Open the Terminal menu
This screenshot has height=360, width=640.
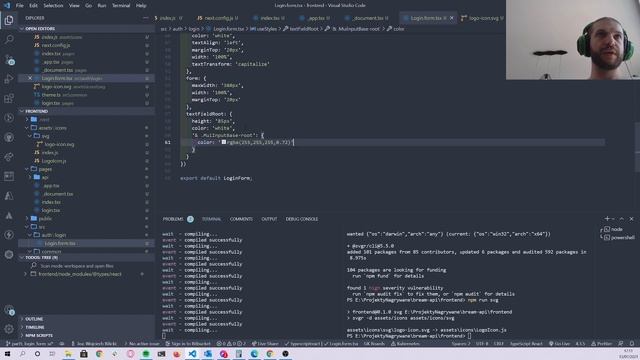coord(121,6)
